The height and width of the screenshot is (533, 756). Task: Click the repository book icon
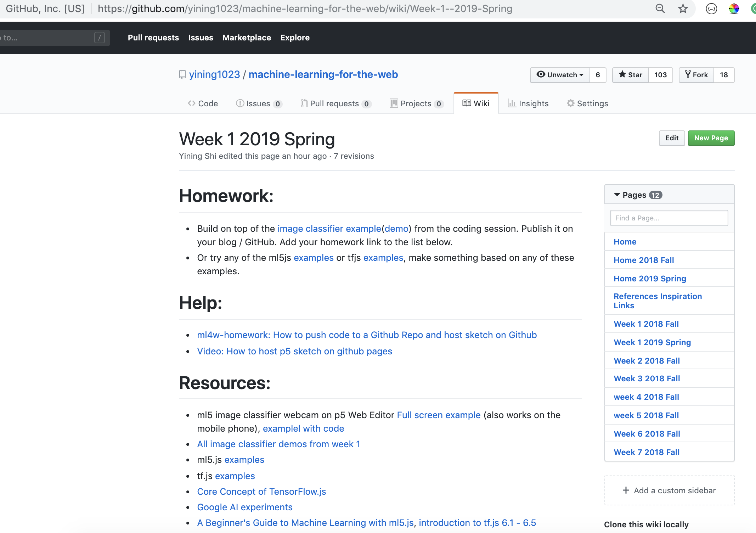182,75
